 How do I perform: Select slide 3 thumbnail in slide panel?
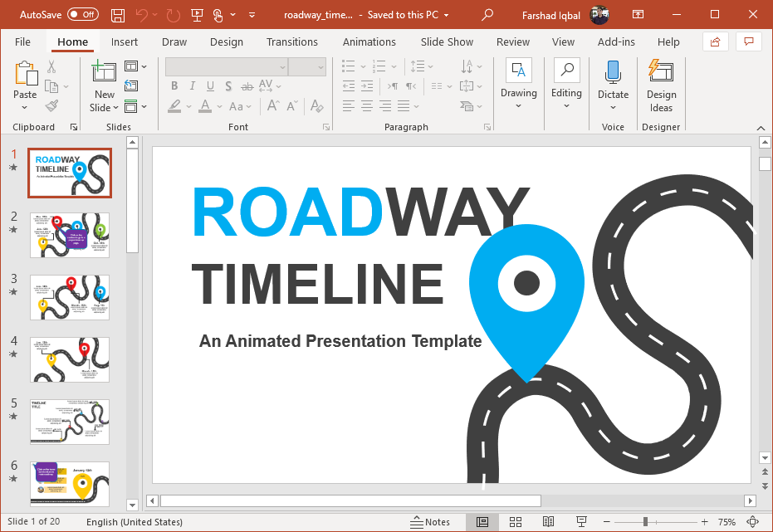pyautogui.click(x=70, y=297)
